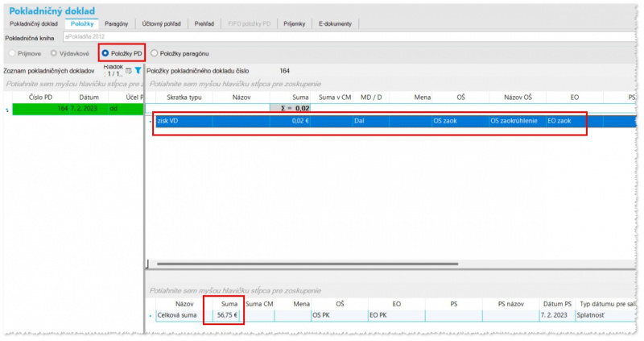This screenshot has height=341, width=644.
Task: Open the Paragóny tab
Action: click(x=116, y=24)
